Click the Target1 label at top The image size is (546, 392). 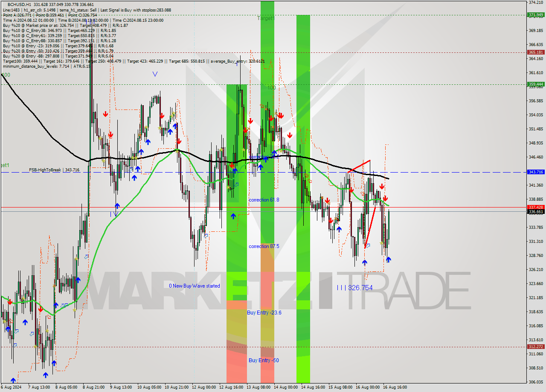pyautogui.click(x=266, y=18)
